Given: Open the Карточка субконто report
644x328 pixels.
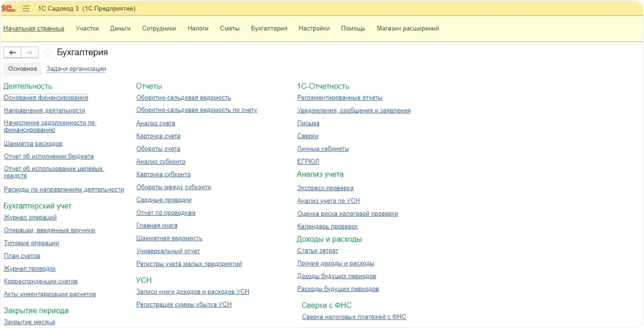Looking at the screenshot, I should tap(163, 174).
